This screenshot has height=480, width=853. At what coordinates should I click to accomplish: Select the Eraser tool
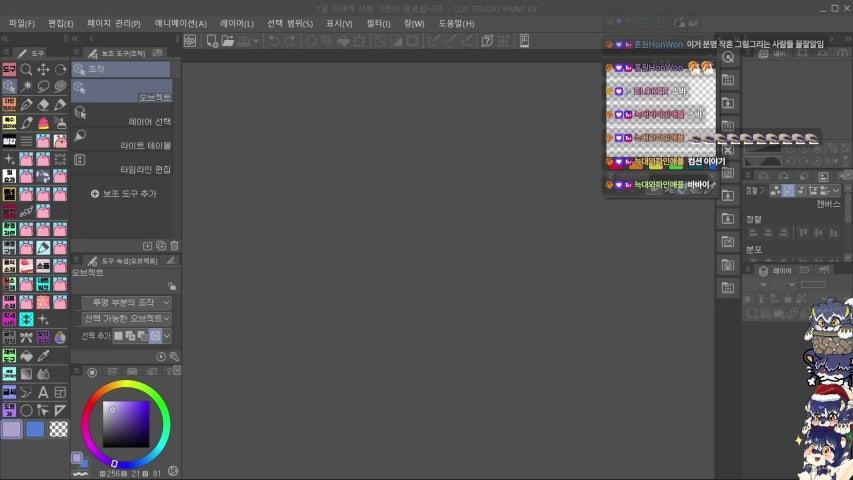[x=43, y=104]
